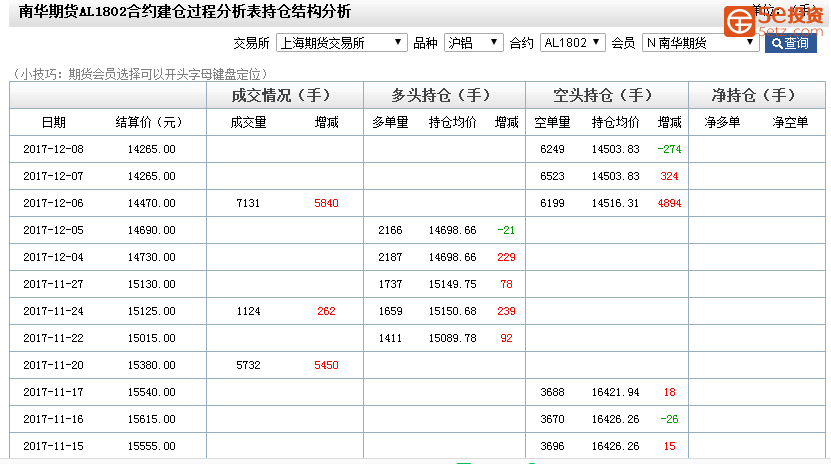Click the 日期 column header
The height and width of the screenshot is (464, 831).
(54, 122)
